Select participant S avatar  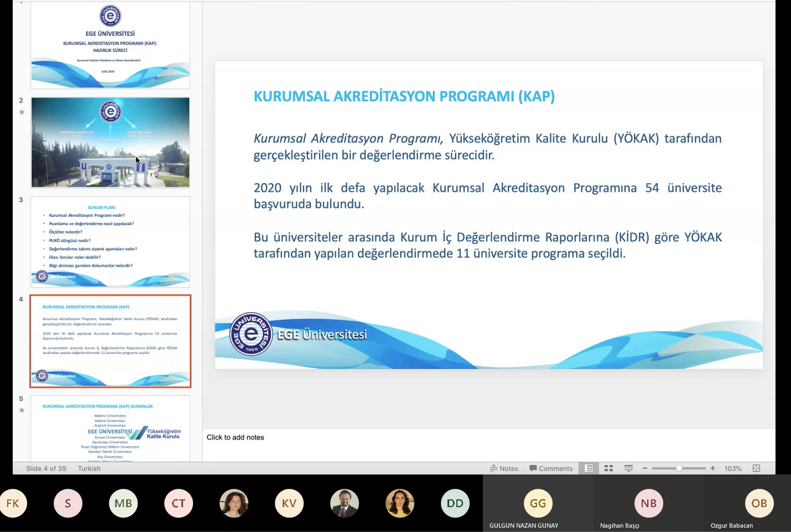click(x=68, y=503)
